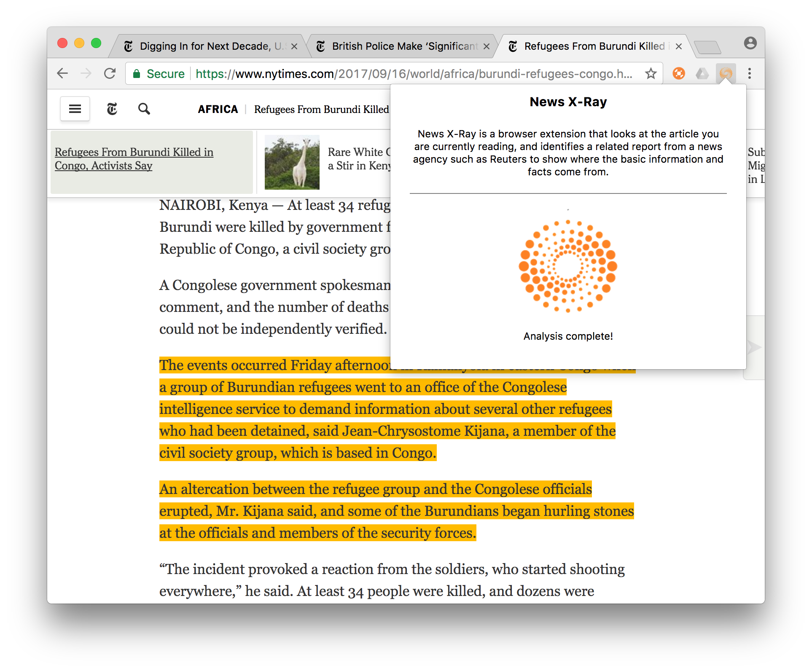The image size is (812, 671).
Task: Click the Chrome profile avatar icon
Action: pos(750,43)
